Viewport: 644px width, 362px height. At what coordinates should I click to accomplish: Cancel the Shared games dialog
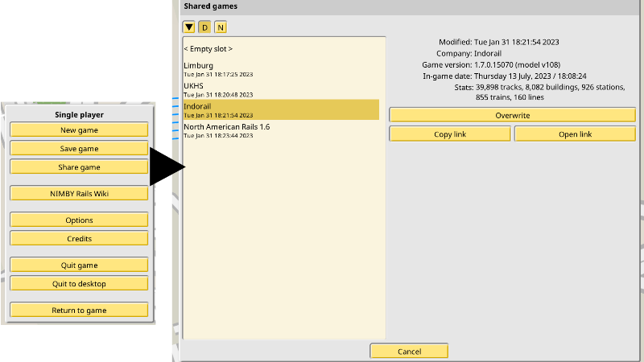(x=409, y=352)
